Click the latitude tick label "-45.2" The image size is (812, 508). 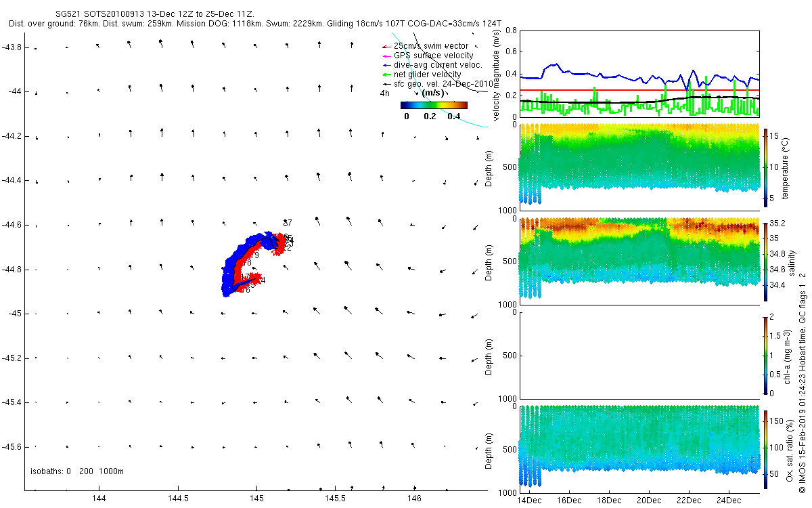12,358
